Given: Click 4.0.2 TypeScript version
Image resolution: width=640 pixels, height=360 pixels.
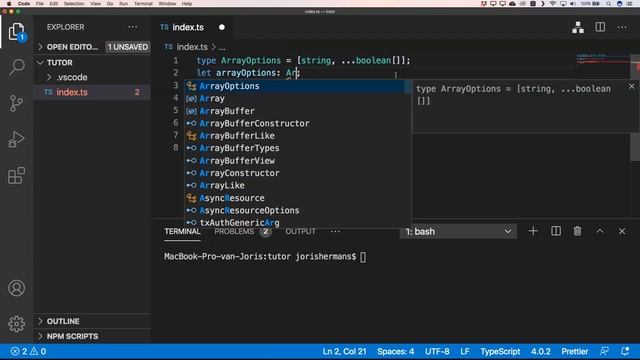Looking at the screenshot, I should (540, 351).
